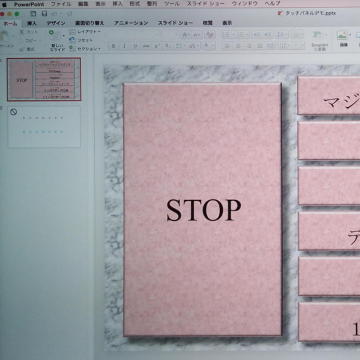Click the Copy (コピー) icon

[x=22, y=40]
